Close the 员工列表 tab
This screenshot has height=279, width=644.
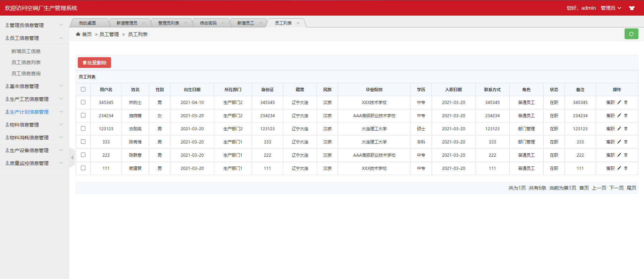[298, 23]
